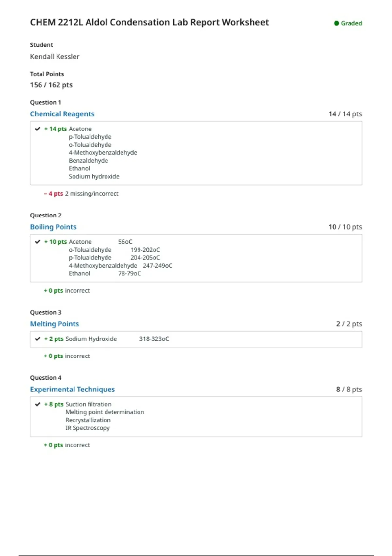
Task: Open the Boiling Points question link
Action: (x=53, y=227)
